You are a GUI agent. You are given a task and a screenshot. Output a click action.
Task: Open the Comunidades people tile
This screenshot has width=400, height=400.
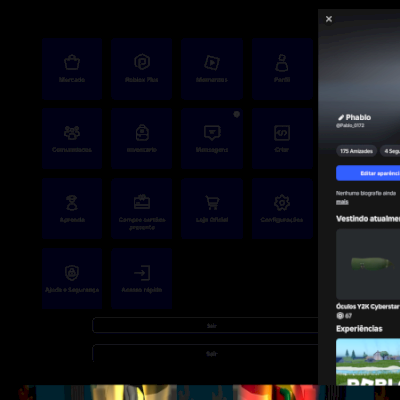72,138
